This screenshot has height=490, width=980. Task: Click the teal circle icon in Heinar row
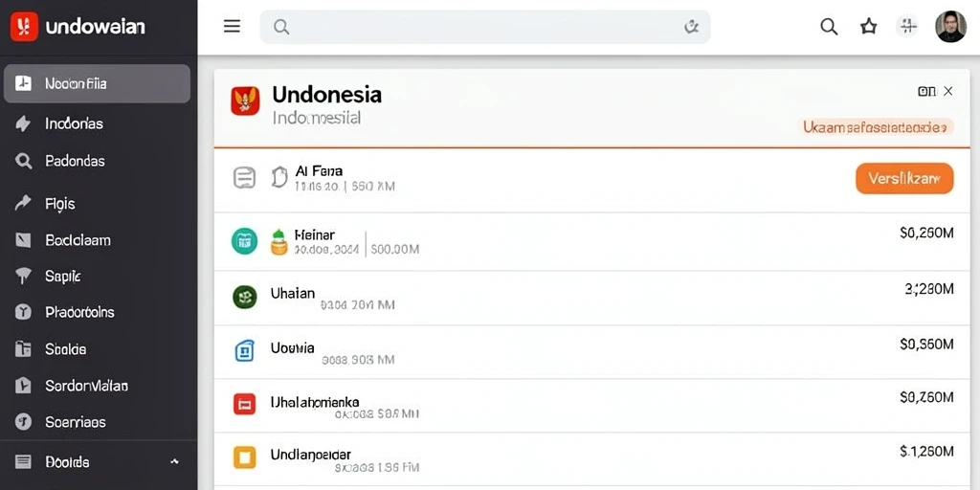244,241
